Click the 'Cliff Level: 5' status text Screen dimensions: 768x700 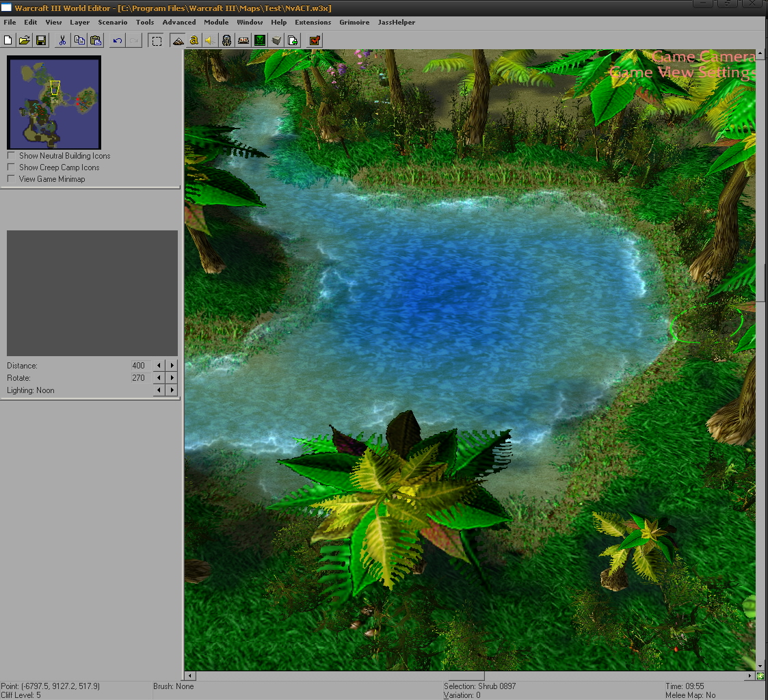21,695
